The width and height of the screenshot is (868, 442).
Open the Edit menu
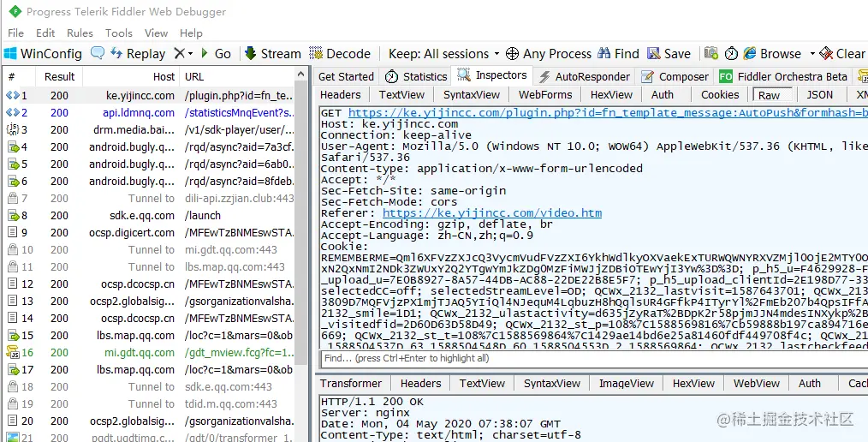pyautogui.click(x=45, y=33)
